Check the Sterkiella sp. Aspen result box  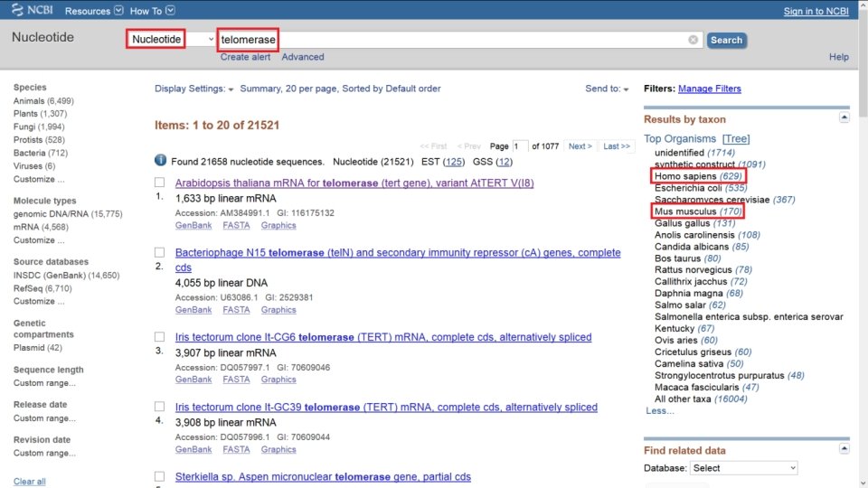point(159,476)
